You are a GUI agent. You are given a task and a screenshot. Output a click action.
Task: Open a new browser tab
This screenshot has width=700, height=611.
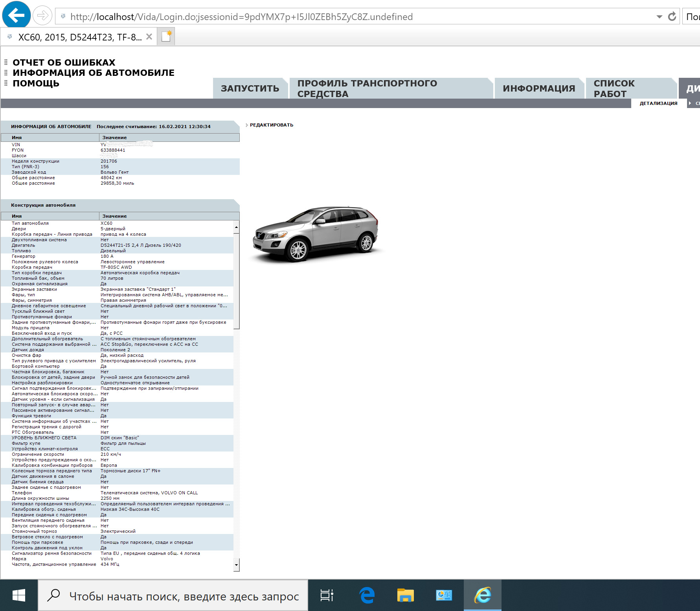pyautogui.click(x=166, y=37)
